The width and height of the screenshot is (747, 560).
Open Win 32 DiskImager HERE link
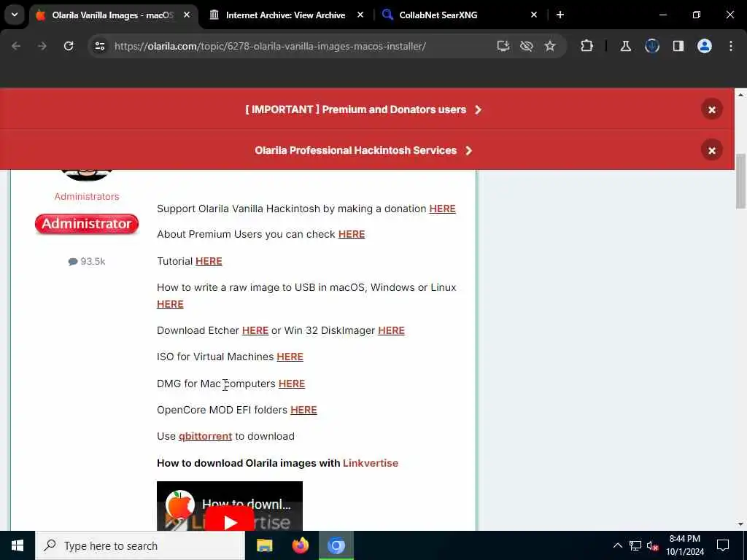391,330
